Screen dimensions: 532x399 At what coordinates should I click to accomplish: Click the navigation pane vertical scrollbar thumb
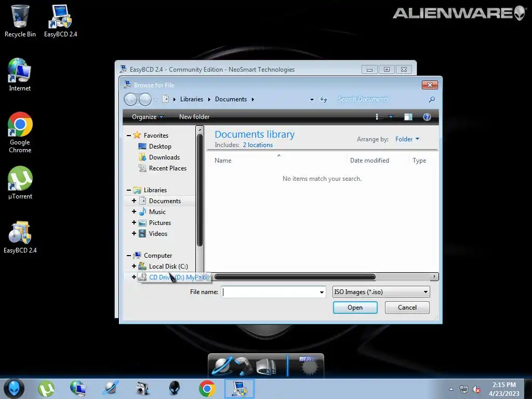click(x=200, y=190)
